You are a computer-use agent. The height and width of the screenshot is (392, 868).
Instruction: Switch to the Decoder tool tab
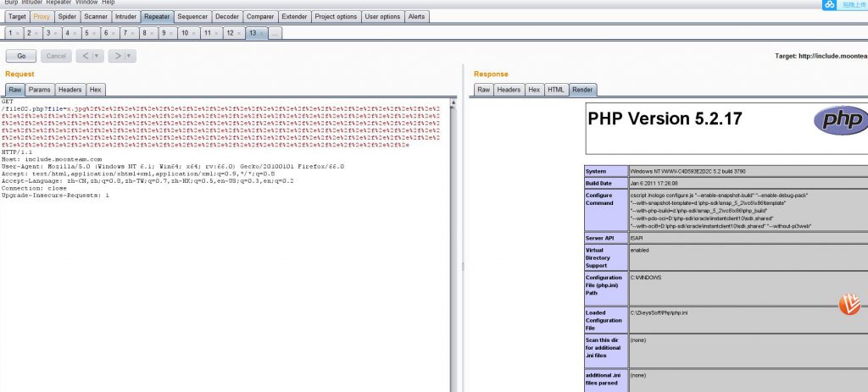227,17
